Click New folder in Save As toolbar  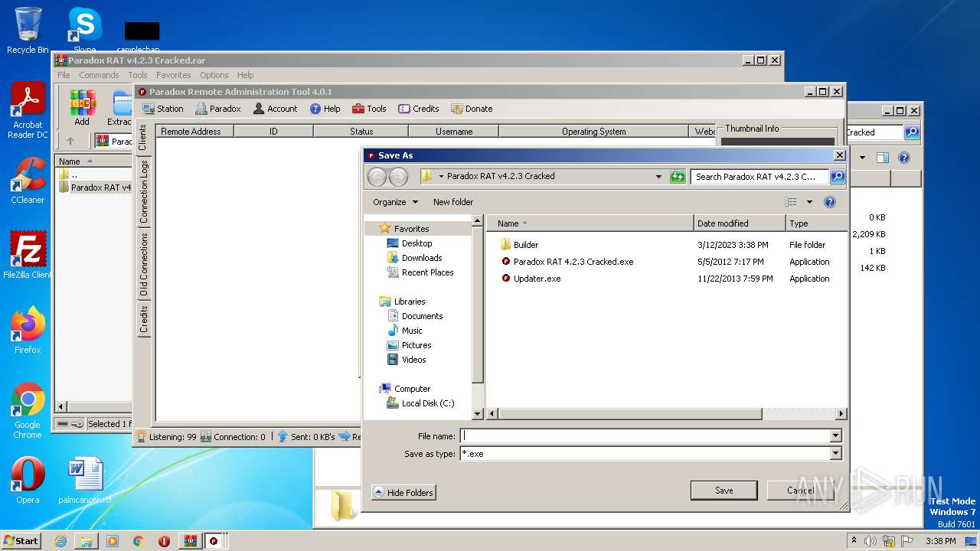(x=453, y=202)
